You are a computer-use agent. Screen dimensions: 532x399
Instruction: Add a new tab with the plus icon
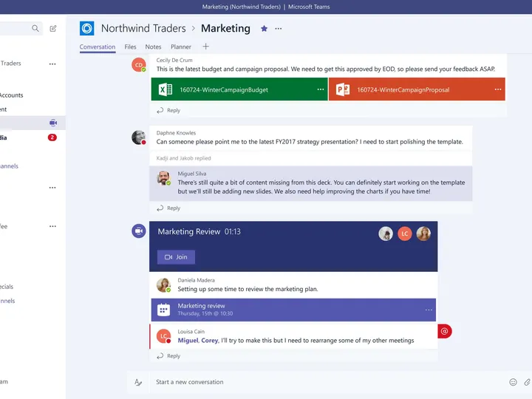tap(205, 47)
